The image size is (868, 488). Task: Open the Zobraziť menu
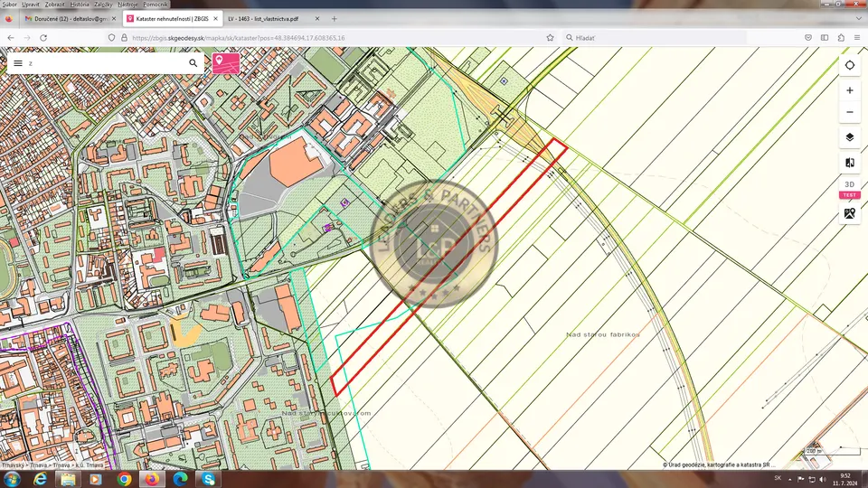click(55, 4)
